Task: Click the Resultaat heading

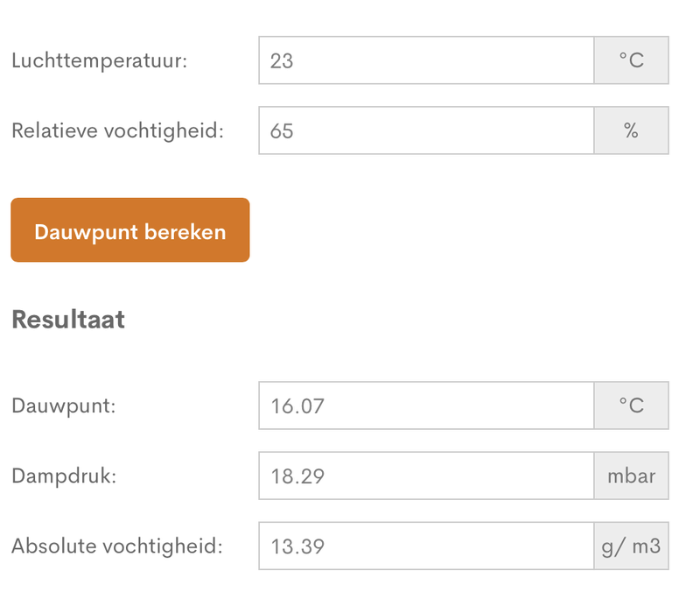Action: point(68,320)
